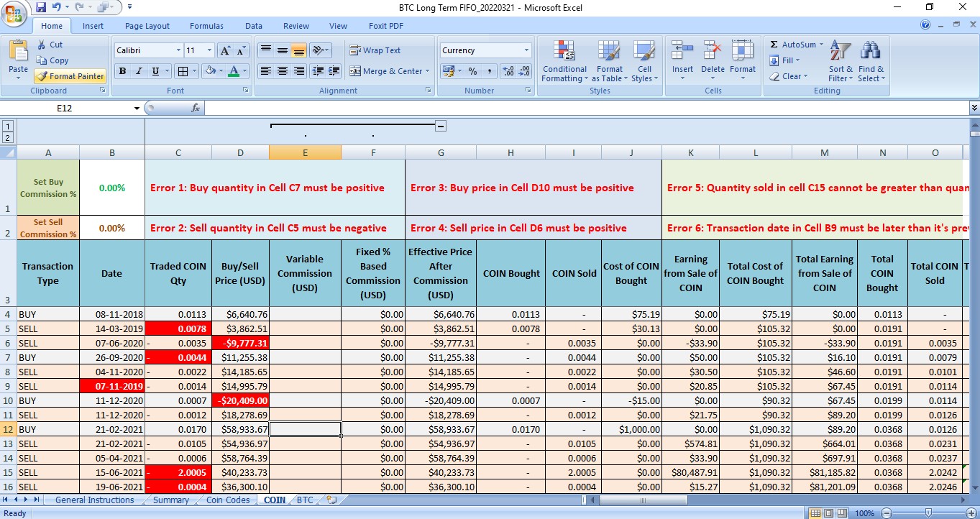
Task: Save workbook from Quick Access toolbar
Action: point(41,8)
